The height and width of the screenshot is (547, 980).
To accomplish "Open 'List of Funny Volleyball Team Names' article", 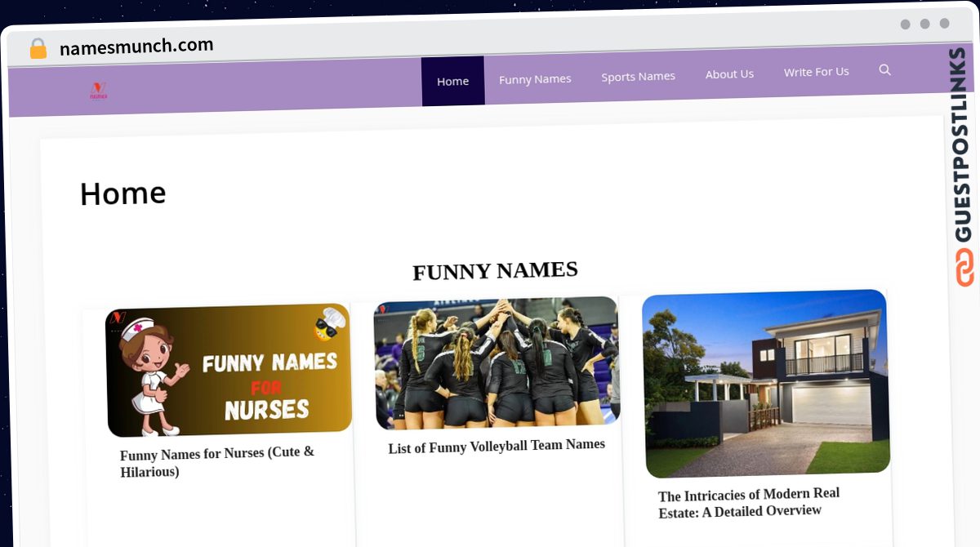I will (496, 444).
